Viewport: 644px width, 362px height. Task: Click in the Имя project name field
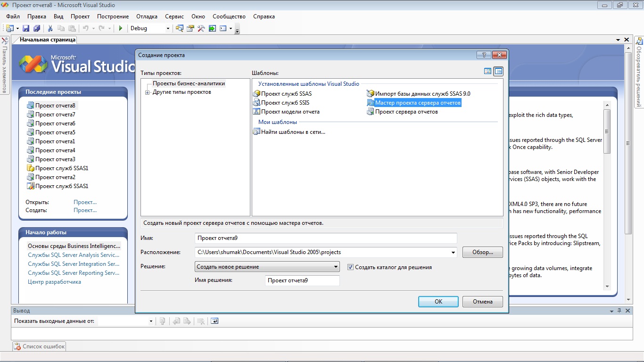tap(326, 238)
